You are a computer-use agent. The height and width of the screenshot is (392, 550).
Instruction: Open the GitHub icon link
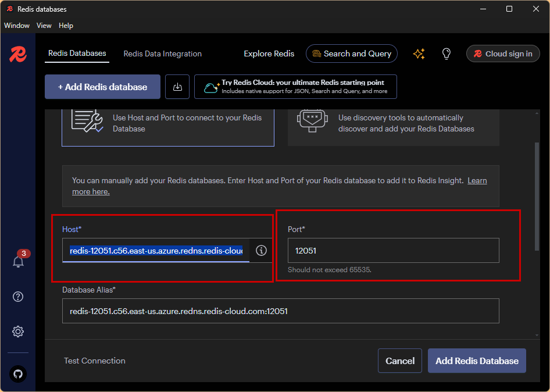point(18,374)
